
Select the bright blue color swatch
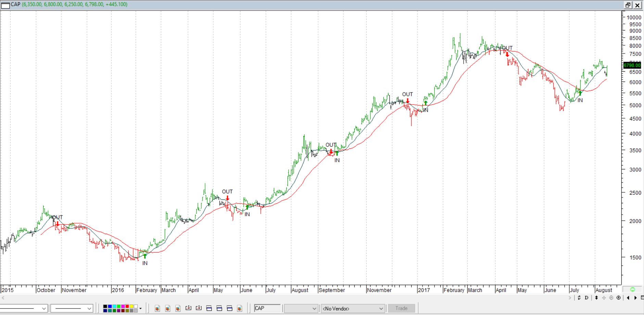110,306
